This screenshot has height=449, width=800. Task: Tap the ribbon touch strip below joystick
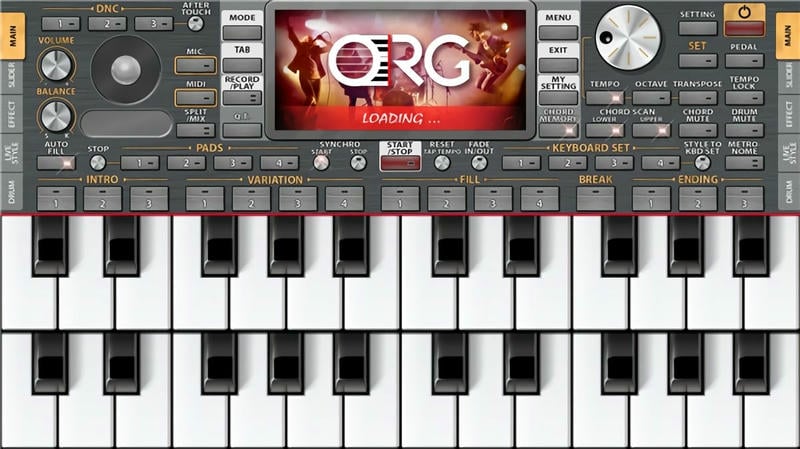(x=127, y=124)
